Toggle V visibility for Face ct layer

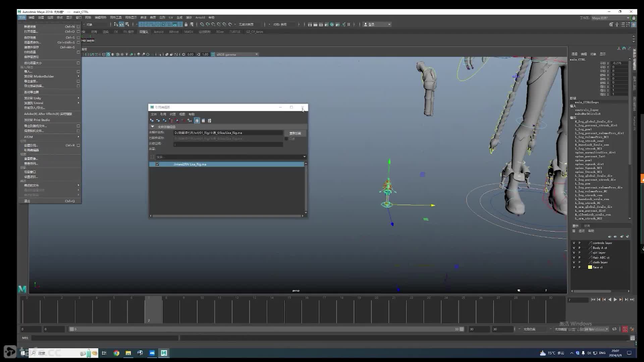tap(574, 267)
